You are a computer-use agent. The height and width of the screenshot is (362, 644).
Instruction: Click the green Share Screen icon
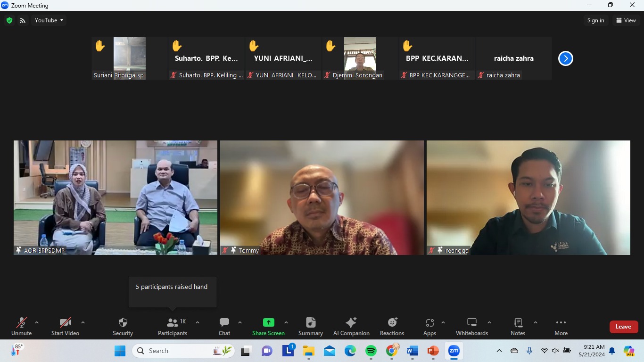(x=268, y=323)
